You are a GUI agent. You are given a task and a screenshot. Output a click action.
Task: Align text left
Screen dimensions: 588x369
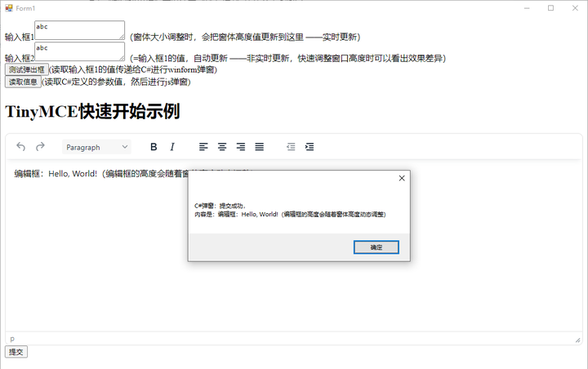tap(203, 147)
